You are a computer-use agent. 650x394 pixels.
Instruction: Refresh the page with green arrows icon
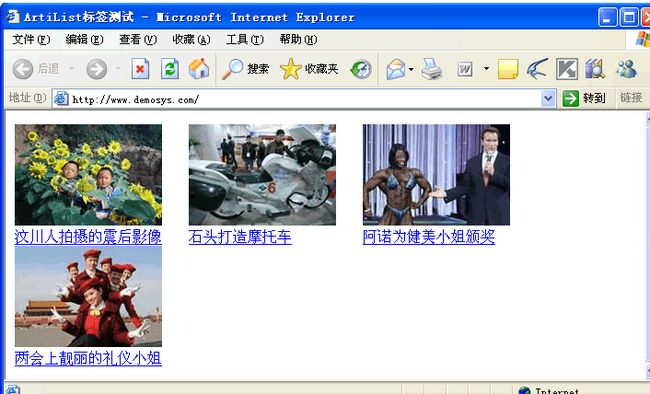click(170, 69)
